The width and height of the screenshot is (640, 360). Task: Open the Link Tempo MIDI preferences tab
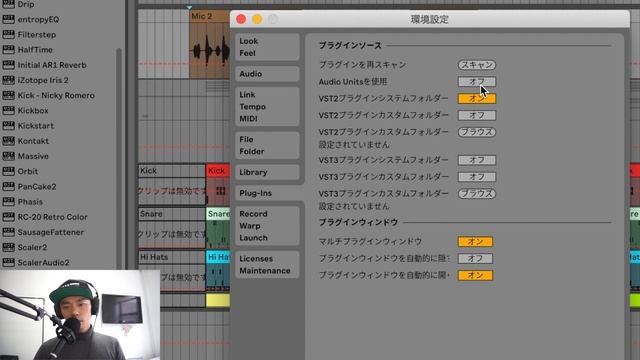pyautogui.click(x=267, y=107)
